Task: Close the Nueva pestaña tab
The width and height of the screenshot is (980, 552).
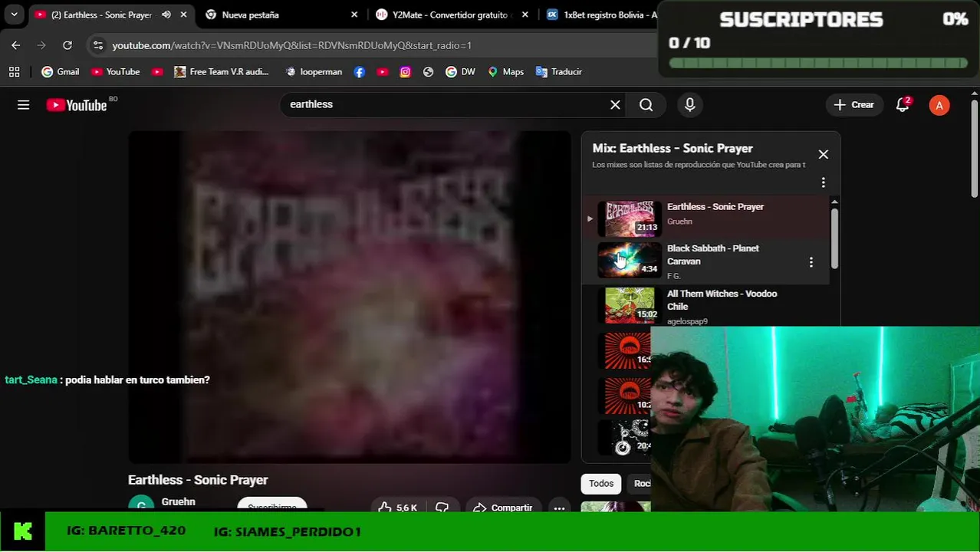Action: click(354, 15)
